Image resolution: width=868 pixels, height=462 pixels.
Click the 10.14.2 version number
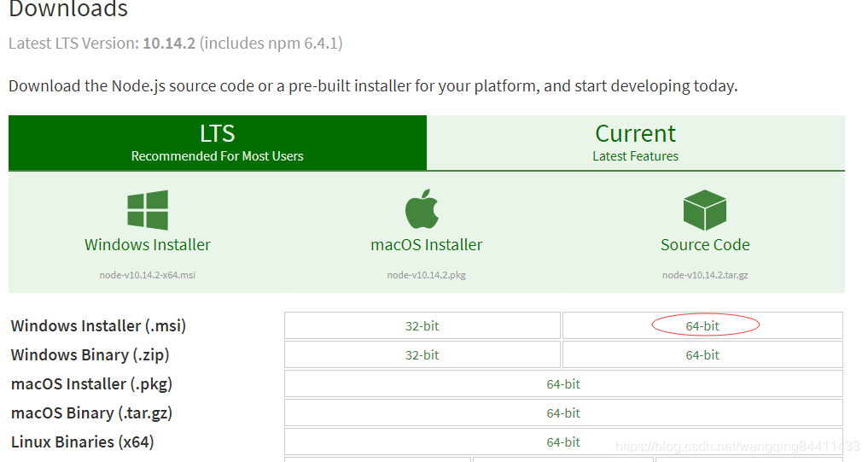coord(169,44)
